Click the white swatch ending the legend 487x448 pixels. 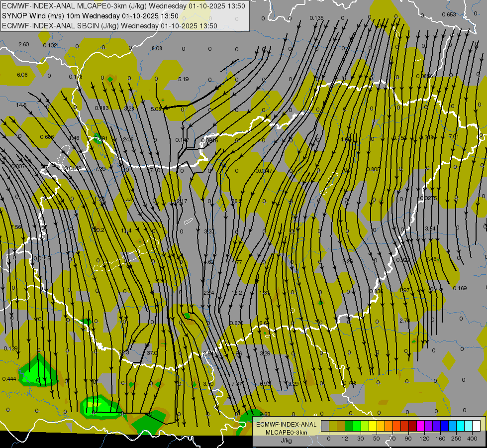pyautogui.click(x=476, y=426)
